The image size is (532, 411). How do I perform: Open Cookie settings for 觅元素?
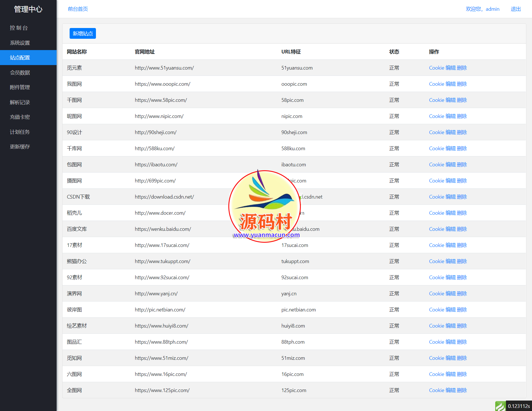pyautogui.click(x=436, y=68)
